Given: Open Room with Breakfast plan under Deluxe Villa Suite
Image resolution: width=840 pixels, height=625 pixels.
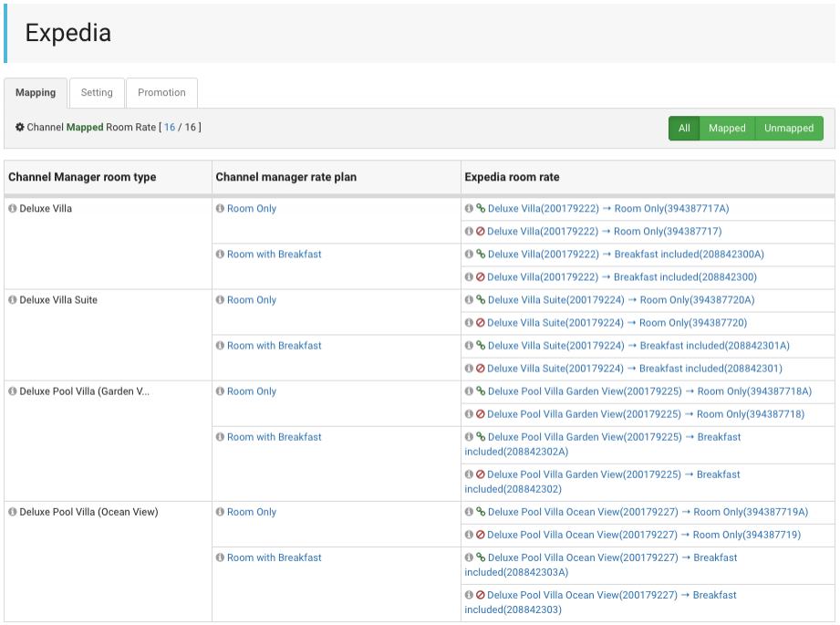Looking at the screenshot, I should click(274, 346).
